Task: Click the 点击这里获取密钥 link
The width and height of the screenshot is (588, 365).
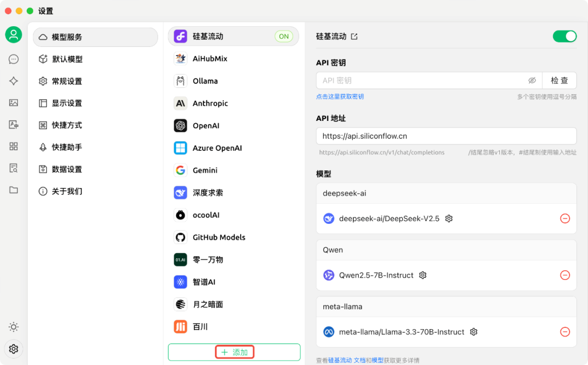Action: click(x=340, y=96)
